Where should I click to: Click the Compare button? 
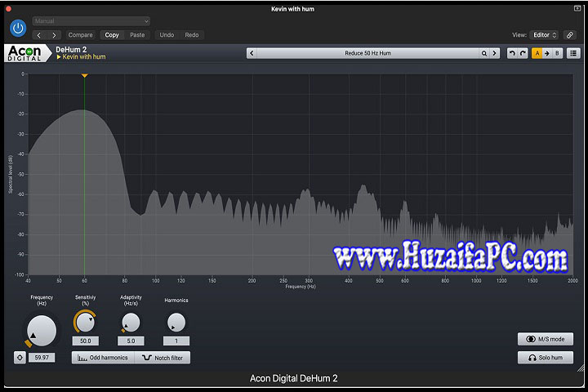(x=80, y=35)
